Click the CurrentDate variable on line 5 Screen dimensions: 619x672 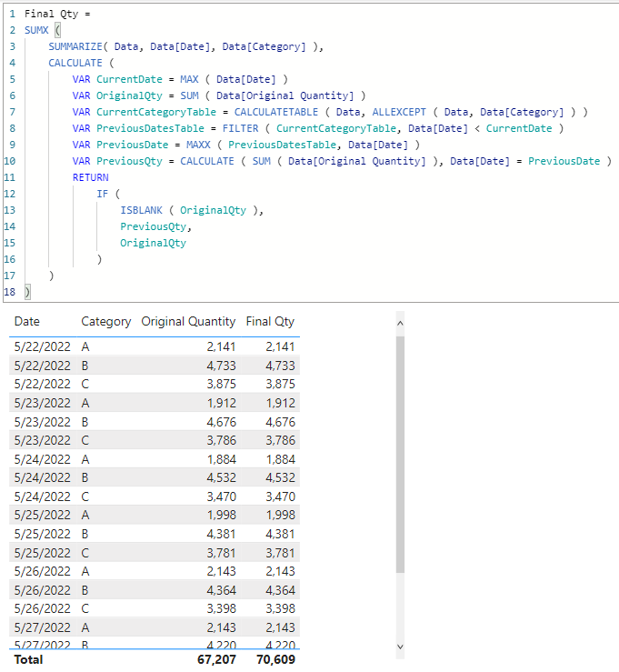point(129,79)
